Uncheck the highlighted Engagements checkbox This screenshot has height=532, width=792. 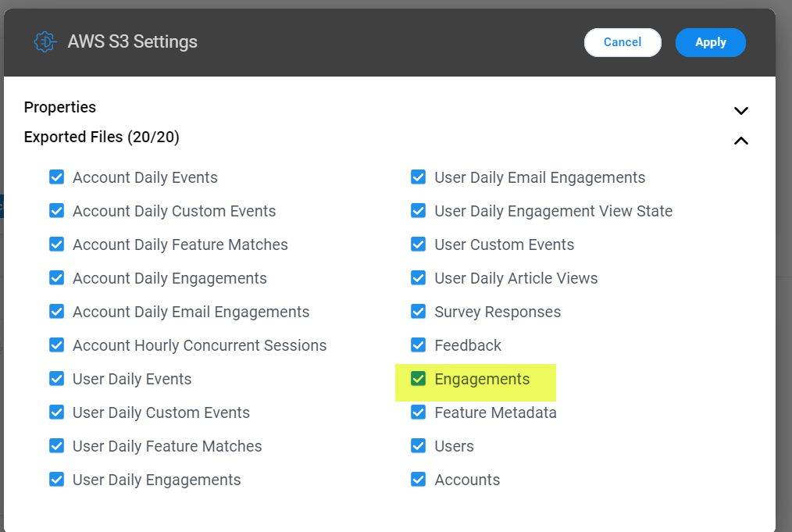(x=418, y=378)
